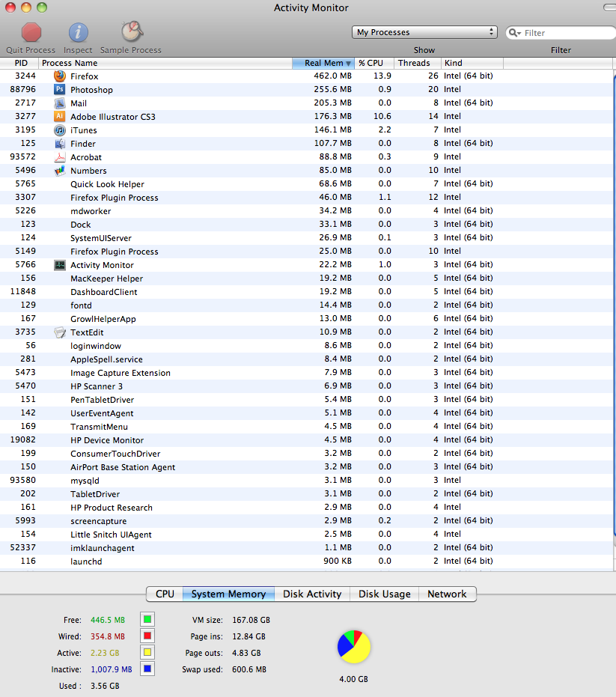
Task: Select the Quick Look Helper row
Action: tap(307, 184)
